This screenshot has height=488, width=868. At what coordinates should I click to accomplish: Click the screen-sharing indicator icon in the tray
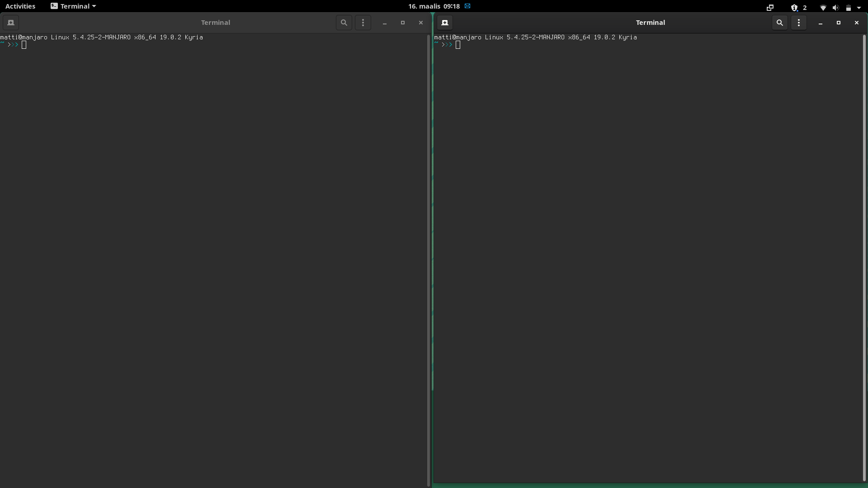point(769,8)
